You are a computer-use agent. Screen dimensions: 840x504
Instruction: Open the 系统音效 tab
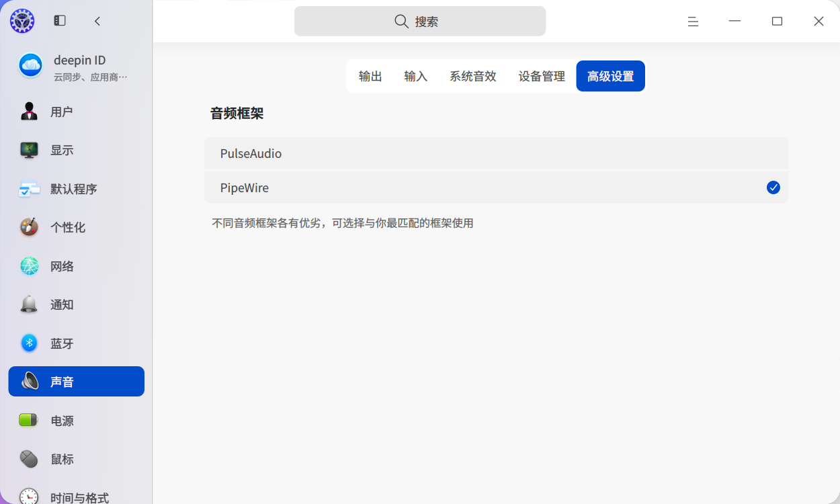(x=473, y=76)
